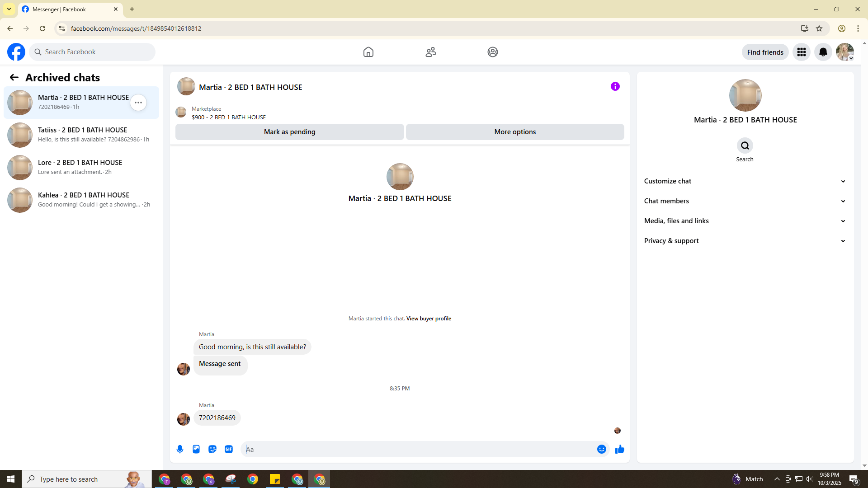Screen dimensions: 868x488
Task: View site information icon in address bar
Action: pyautogui.click(x=62, y=28)
